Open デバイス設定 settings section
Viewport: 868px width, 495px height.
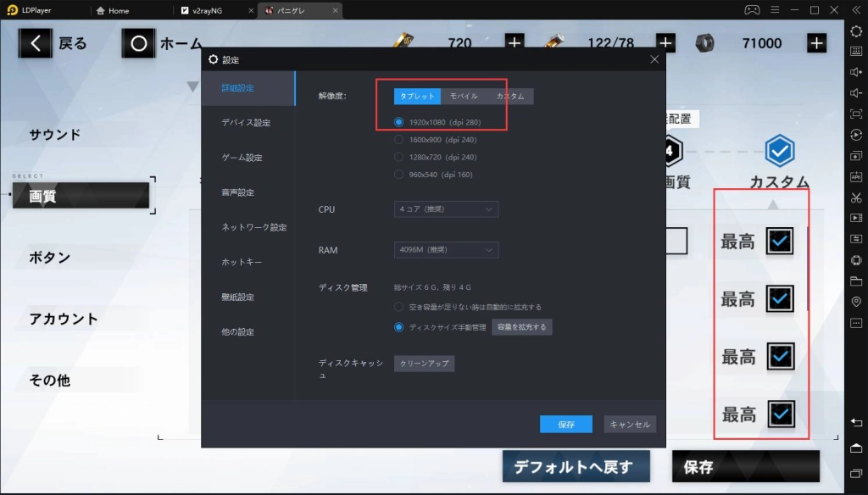pyautogui.click(x=248, y=123)
